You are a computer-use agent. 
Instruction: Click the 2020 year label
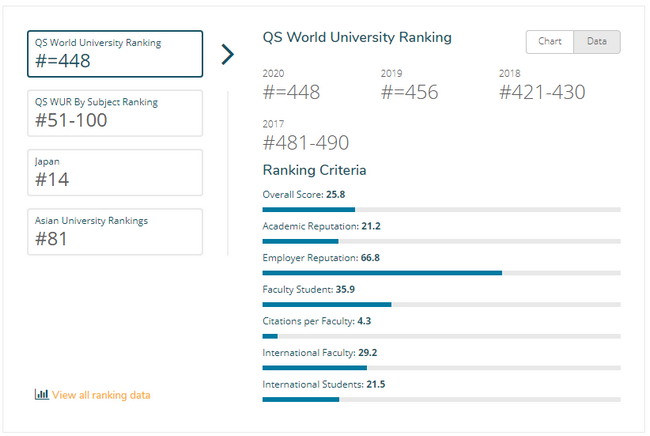(273, 73)
